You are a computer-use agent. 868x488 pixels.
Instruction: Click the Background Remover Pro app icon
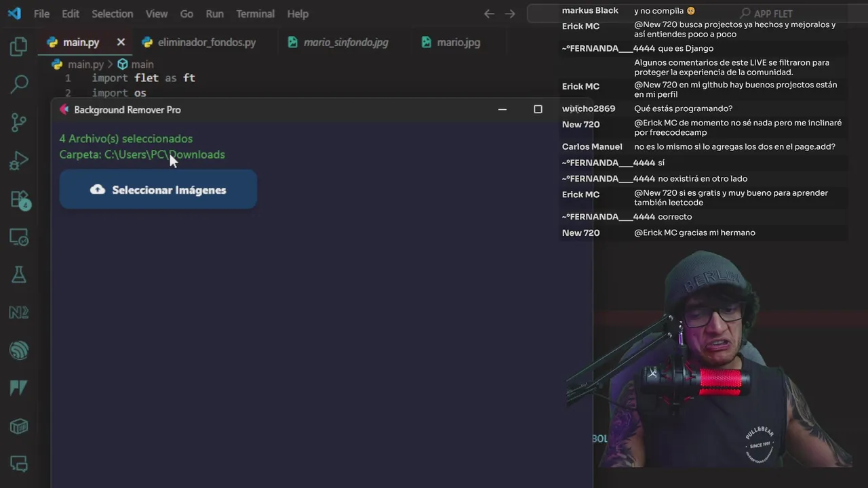click(x=64, y=109)
